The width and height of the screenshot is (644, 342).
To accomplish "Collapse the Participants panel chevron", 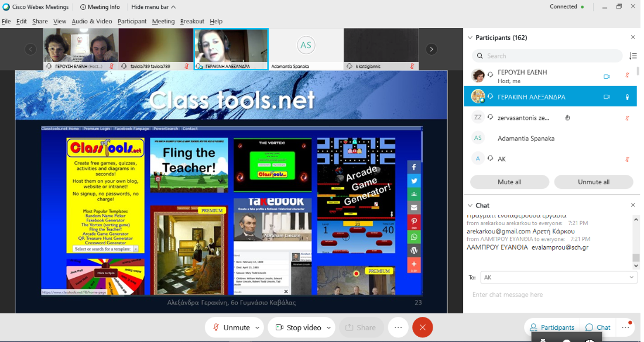I will (470, 37).
